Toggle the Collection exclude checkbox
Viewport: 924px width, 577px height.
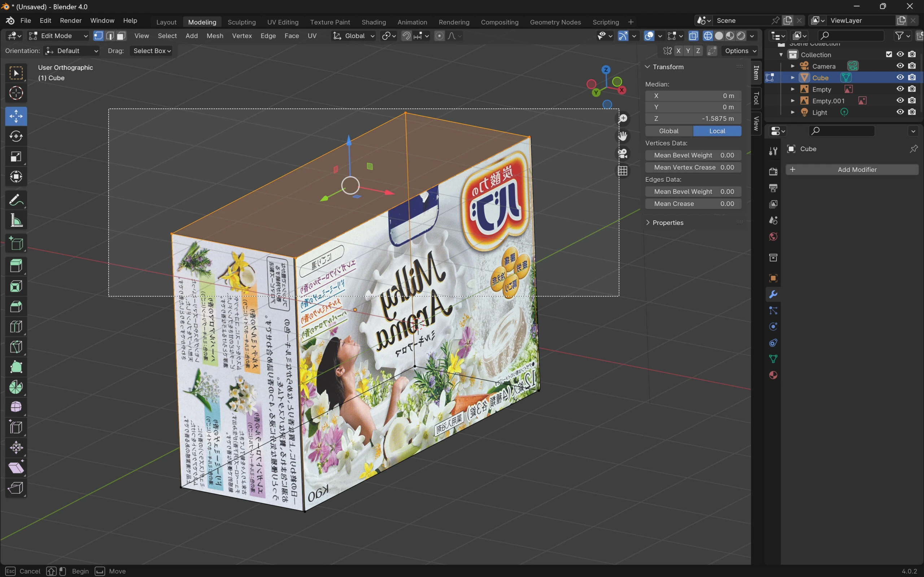pyautogui.click(x=889, y=54)
